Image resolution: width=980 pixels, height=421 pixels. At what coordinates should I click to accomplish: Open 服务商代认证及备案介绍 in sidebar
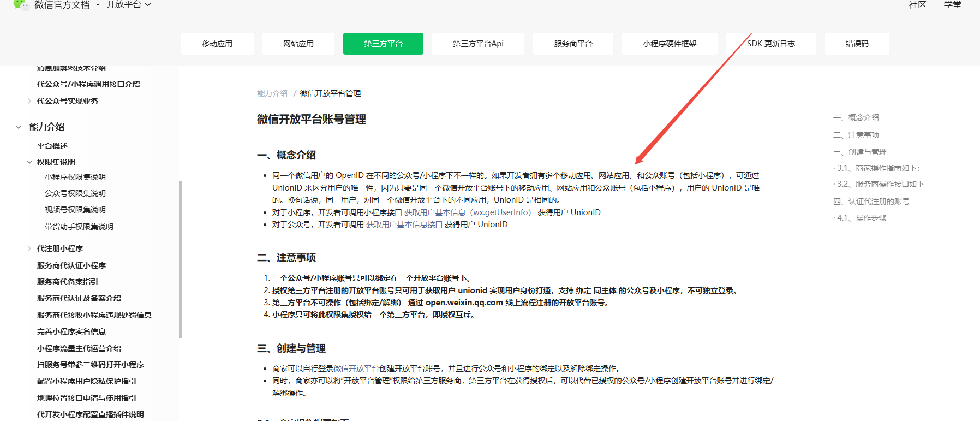click(79, 298)
